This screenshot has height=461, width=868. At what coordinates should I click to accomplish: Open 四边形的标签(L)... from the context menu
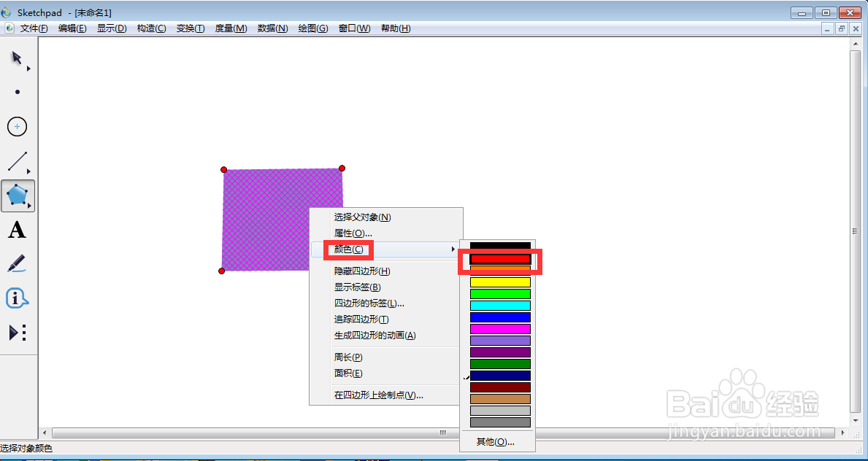click(386, 303)
